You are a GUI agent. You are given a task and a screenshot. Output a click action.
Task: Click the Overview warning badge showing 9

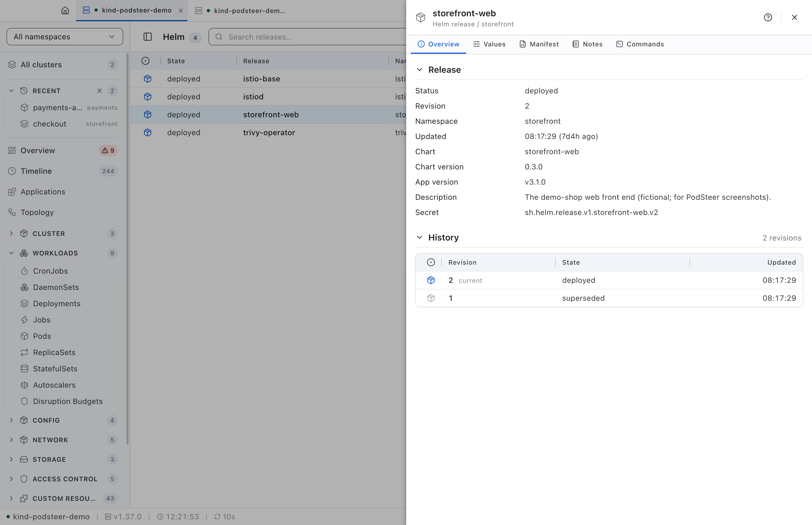point(108,150)
